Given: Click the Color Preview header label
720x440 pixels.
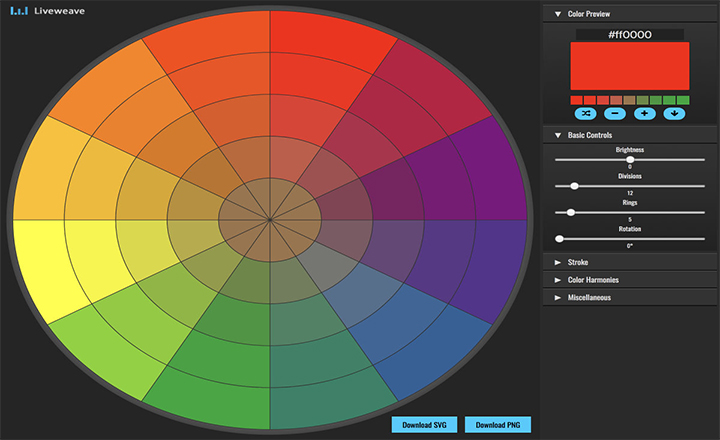Looking at the screenshot, I should [589, 14].
